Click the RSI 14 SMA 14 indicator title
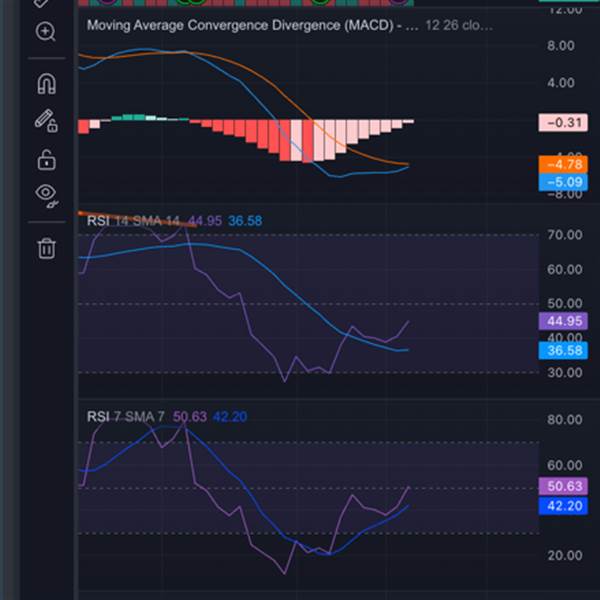This screenshot has width=600, height=600. (133, 221)
